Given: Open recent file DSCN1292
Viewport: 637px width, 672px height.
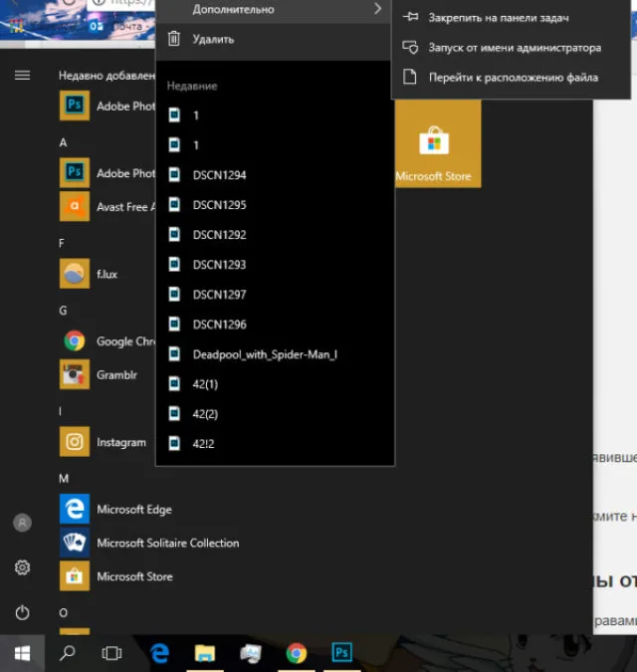Looking at the screenshot, I should (275, 235).
